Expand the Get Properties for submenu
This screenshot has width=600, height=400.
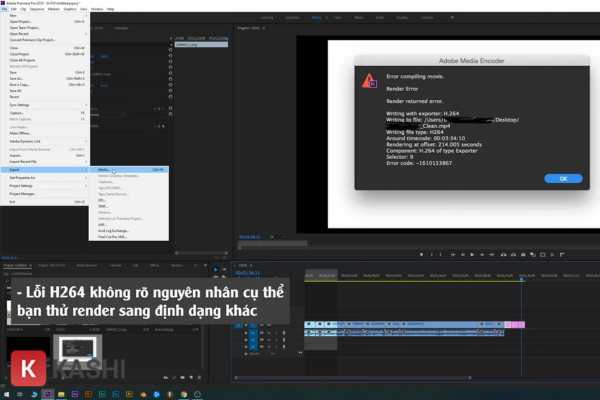[x=45, y=178]
